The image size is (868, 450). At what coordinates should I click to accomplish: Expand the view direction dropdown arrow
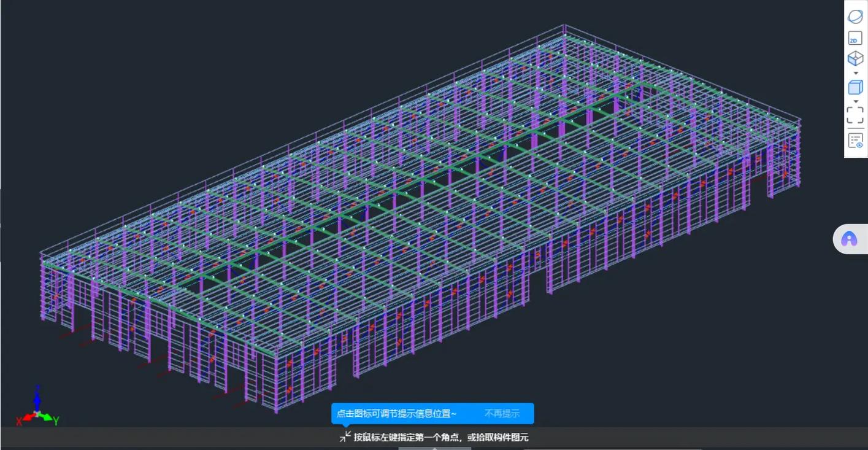pos(856,73)
